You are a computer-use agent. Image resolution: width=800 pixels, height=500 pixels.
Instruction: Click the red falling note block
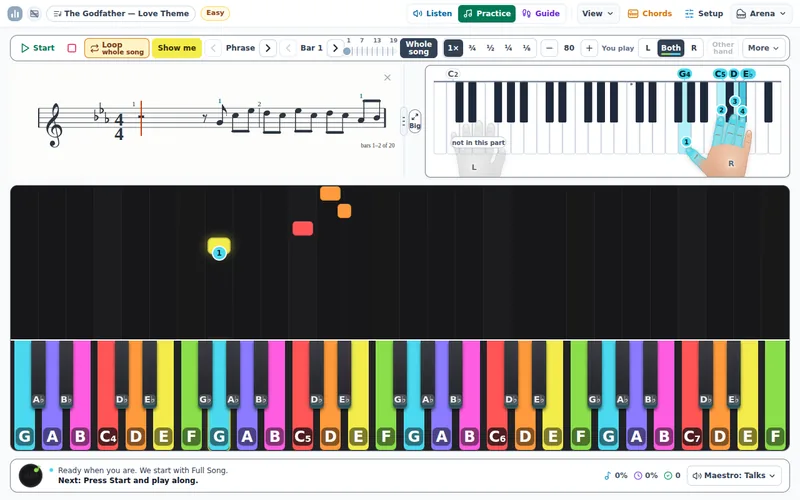click(303, 228)
